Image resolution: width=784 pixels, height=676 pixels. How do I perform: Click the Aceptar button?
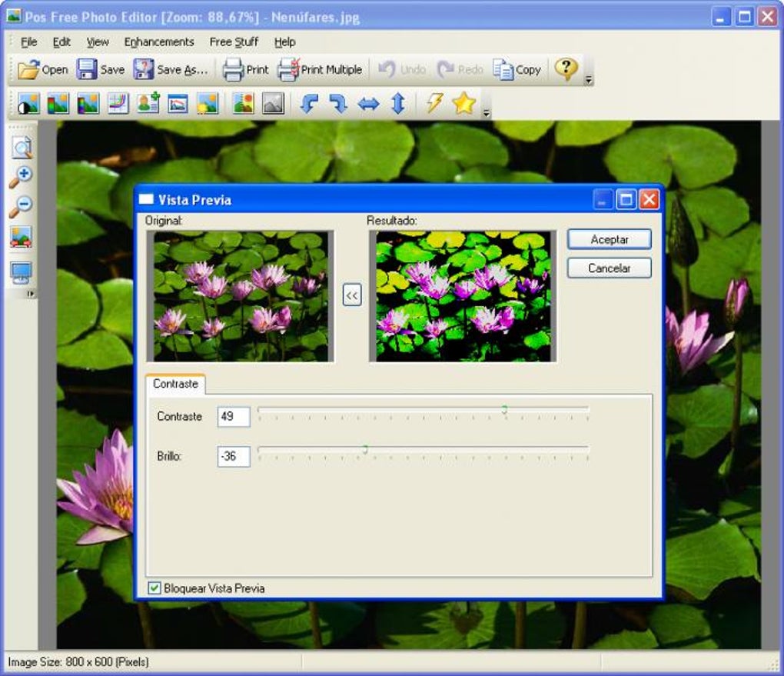(x=609, y=239)
